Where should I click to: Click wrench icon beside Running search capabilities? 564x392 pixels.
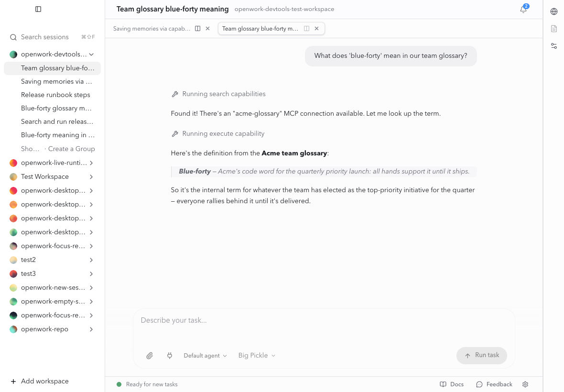point(175,94)
